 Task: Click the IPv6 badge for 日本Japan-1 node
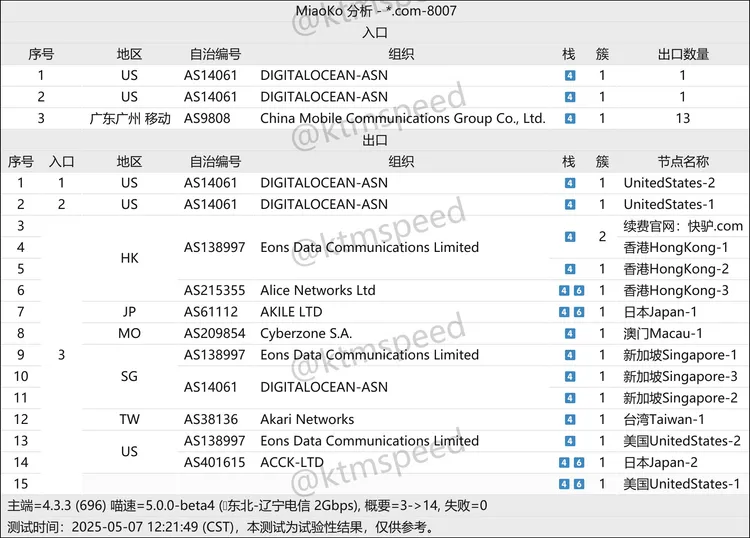[577, 312]
